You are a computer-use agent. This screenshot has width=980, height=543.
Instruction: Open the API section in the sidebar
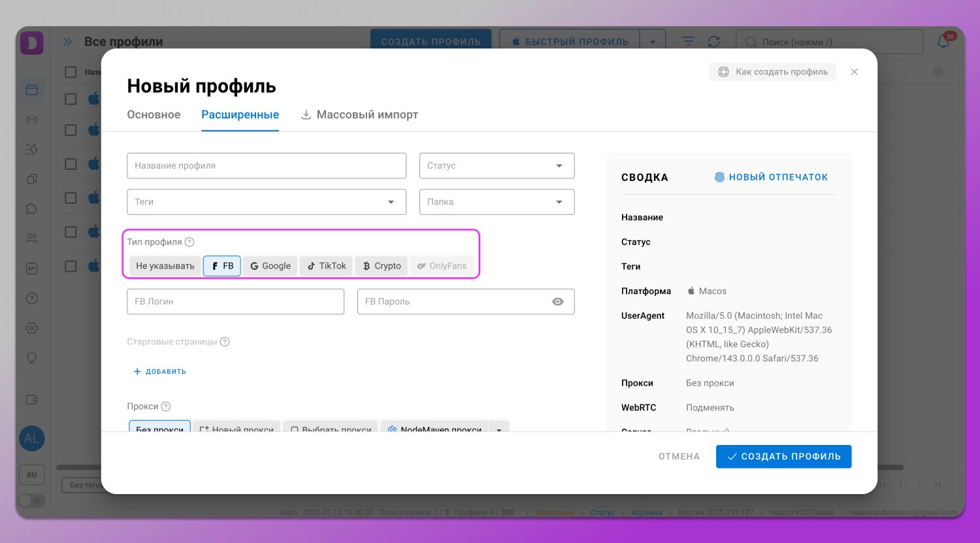pos(31,268)
